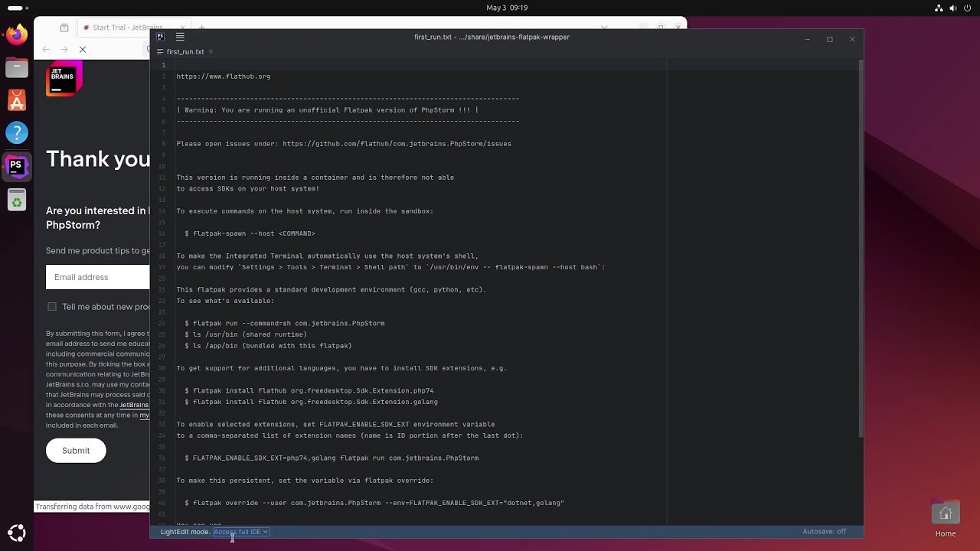Click the flathub.org URL on line 2

(x=224, y=77)
